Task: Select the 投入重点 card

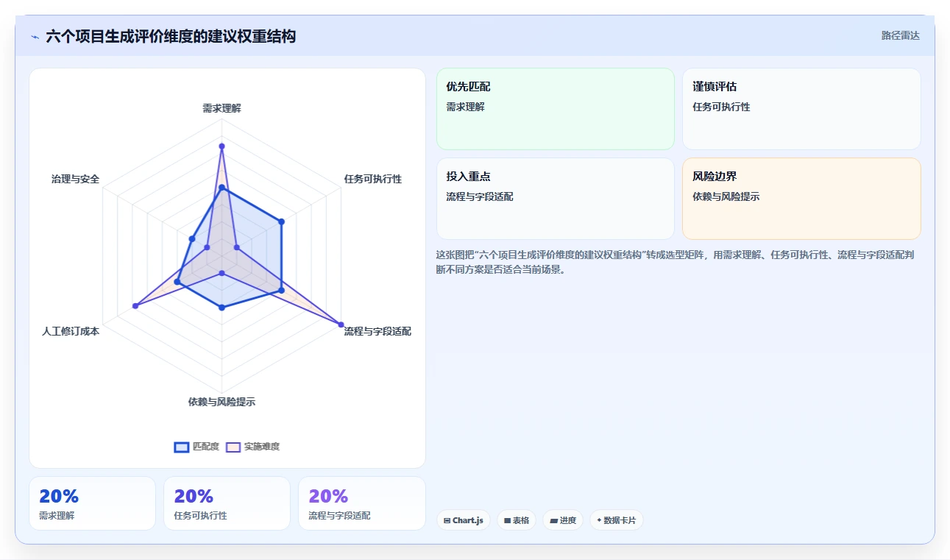Action: click(555, 199)
